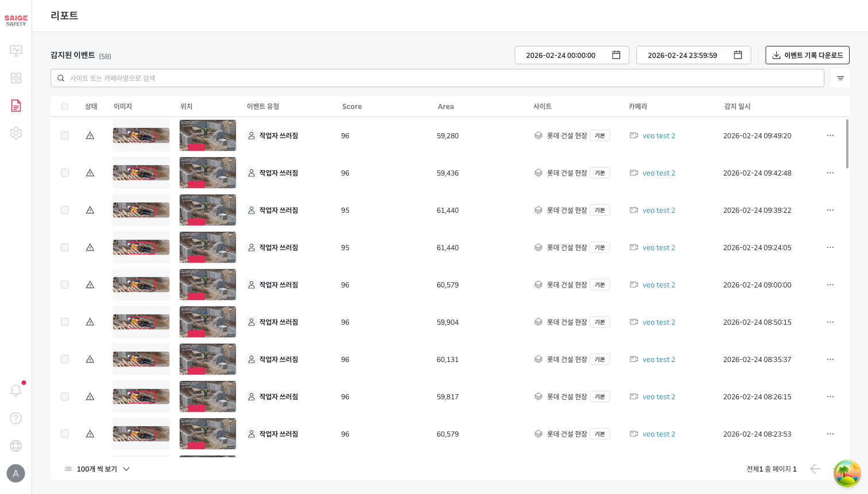Toggle the select-all header checkbox
Screen dimensions: 868x494
[65, 106]
